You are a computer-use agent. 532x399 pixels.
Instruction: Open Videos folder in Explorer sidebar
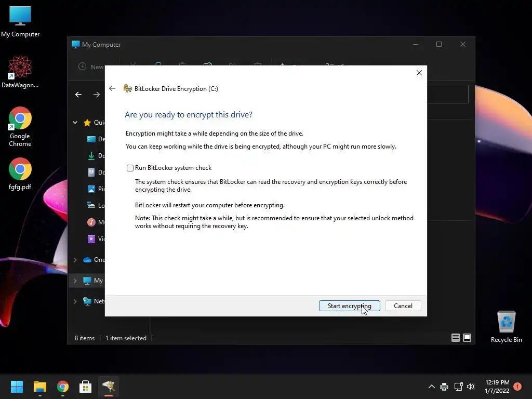(x=96, y=239)
